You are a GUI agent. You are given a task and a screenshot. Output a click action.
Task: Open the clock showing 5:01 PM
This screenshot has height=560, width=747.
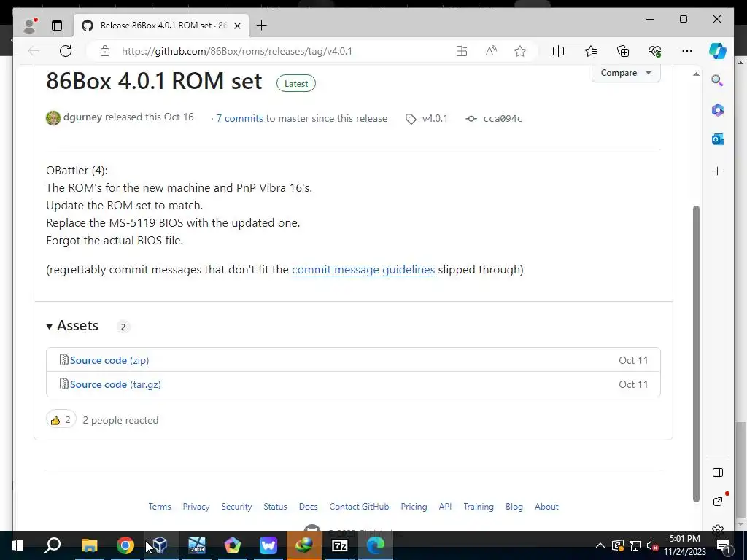[x=684, y=545]
